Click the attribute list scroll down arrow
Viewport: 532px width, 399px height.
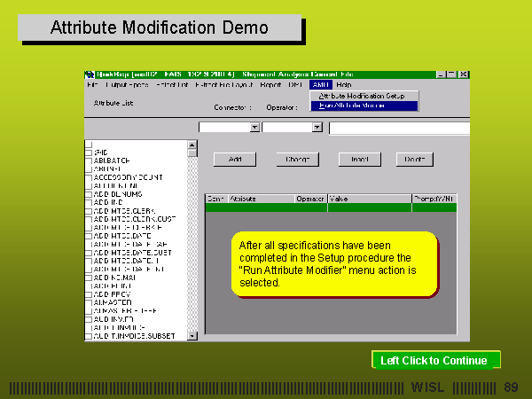coord(192,336)
